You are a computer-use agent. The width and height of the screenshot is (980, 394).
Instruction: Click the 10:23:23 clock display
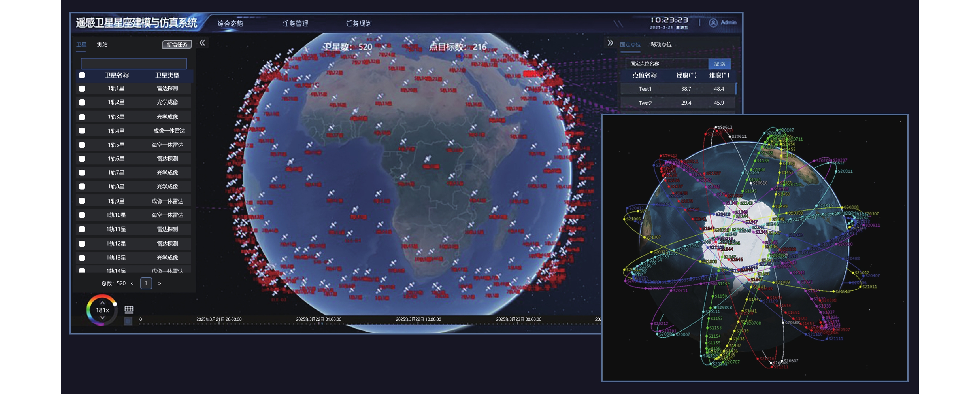tap(669, 20)
